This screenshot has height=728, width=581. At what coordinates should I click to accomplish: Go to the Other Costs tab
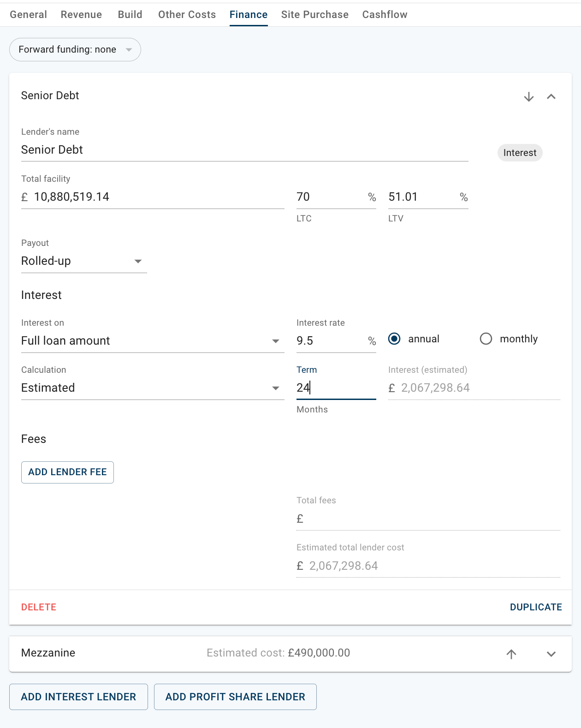(x=187, y=15)
